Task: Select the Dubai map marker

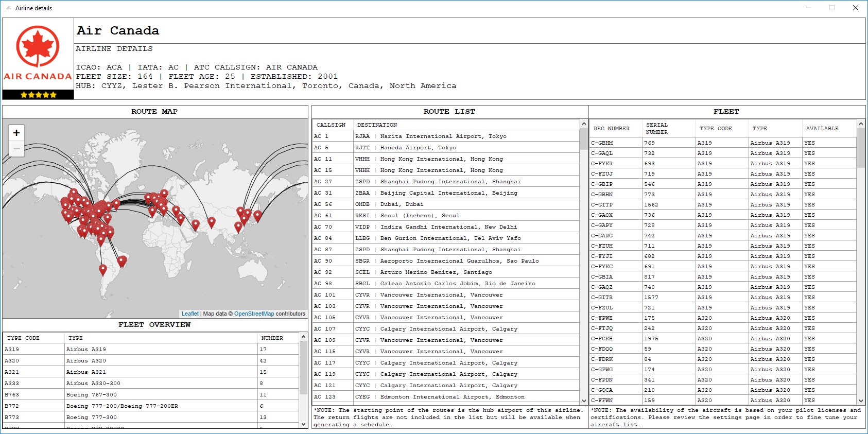Action: [196, 224]
